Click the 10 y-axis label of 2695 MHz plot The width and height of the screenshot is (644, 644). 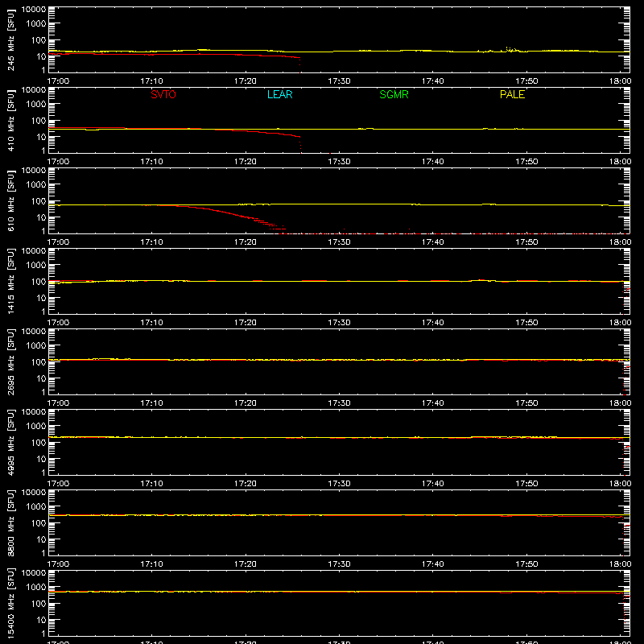(41, 378)
